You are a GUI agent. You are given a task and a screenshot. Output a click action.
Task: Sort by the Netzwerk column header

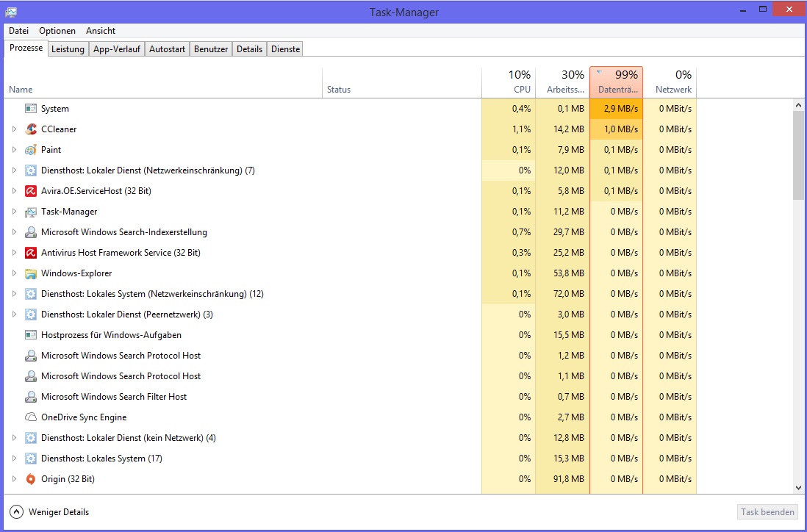[x=670, y=82]
